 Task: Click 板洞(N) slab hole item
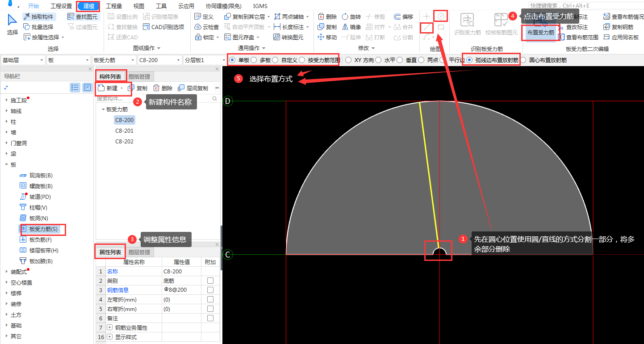(x=34, y=218)
